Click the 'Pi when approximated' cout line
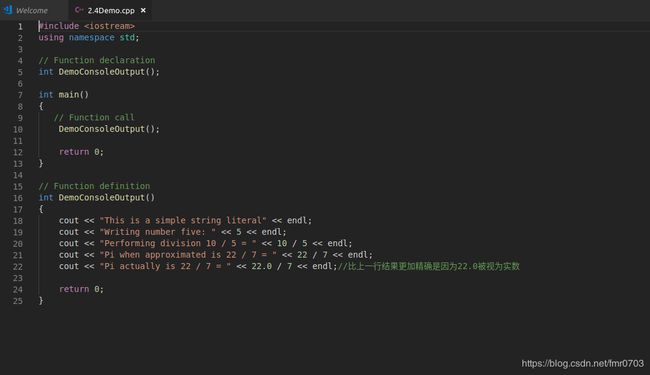 coord(216,255)
